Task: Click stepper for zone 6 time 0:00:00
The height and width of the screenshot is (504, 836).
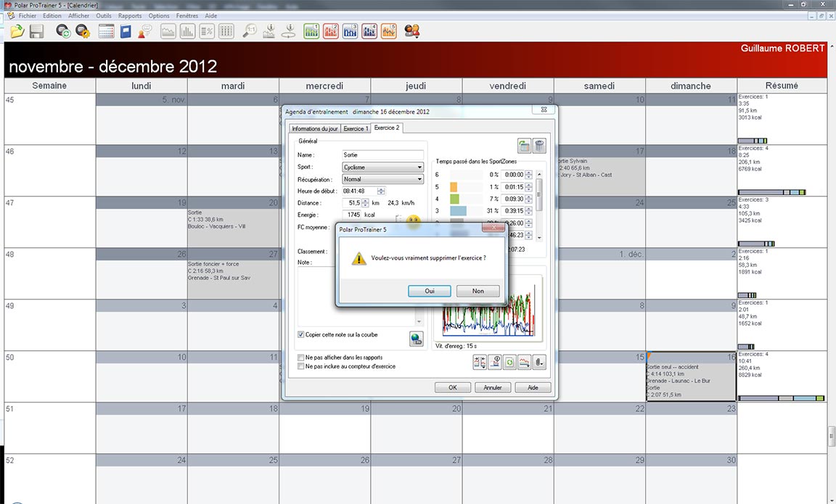Action: [528, 175]
